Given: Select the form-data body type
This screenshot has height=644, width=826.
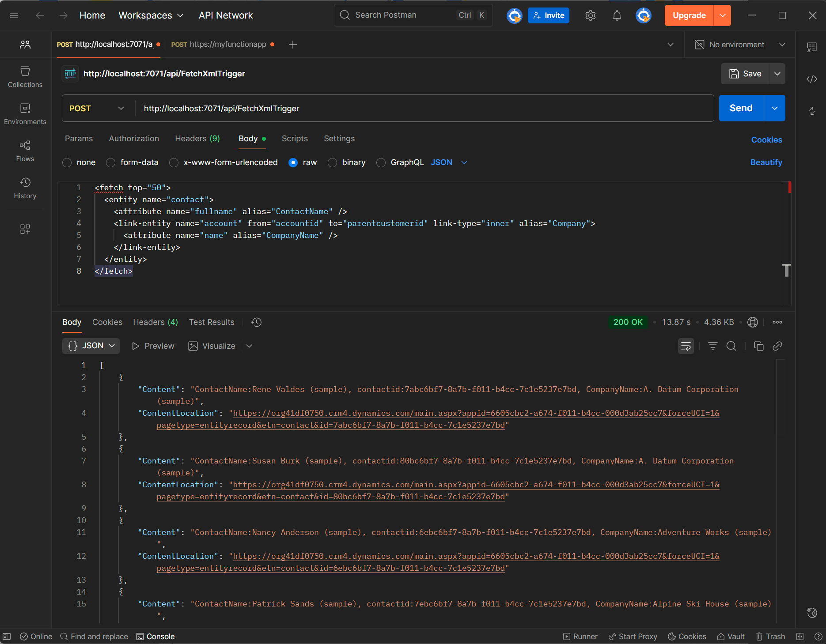Looking at the screenshot, I should (x=111, y=163).
